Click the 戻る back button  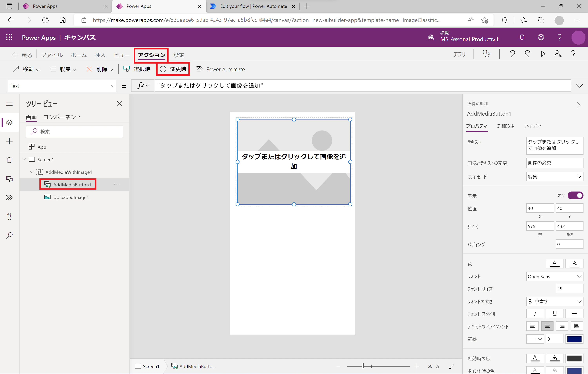23,55
